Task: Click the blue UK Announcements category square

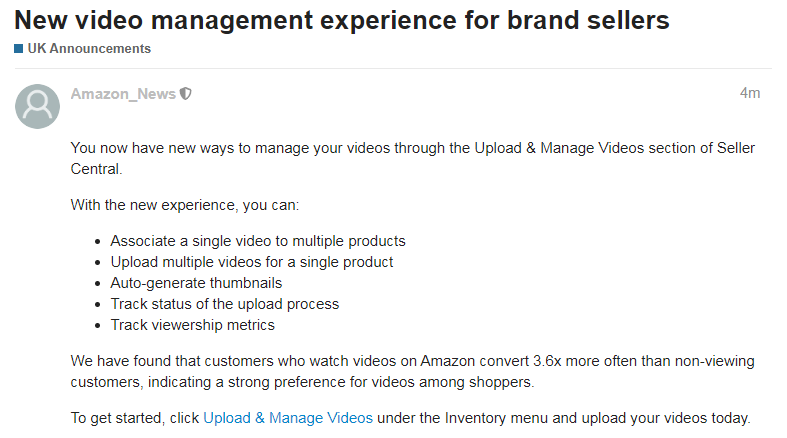Action: click(19, 49)
